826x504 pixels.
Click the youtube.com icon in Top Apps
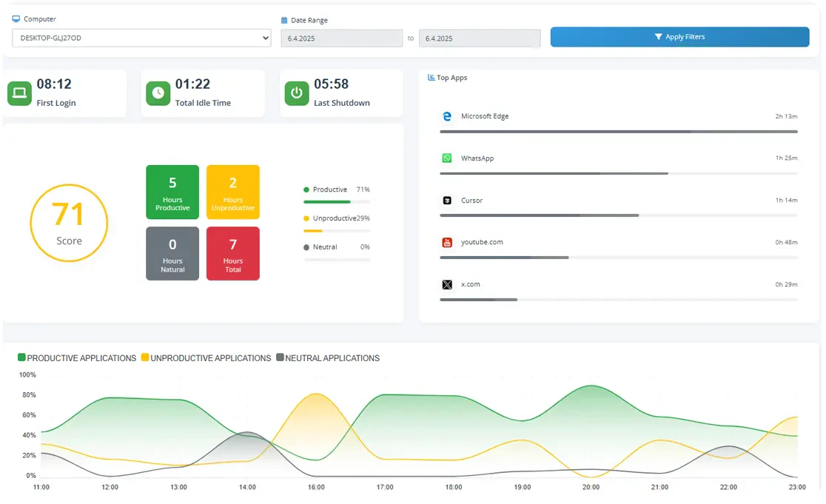[446, 242]
